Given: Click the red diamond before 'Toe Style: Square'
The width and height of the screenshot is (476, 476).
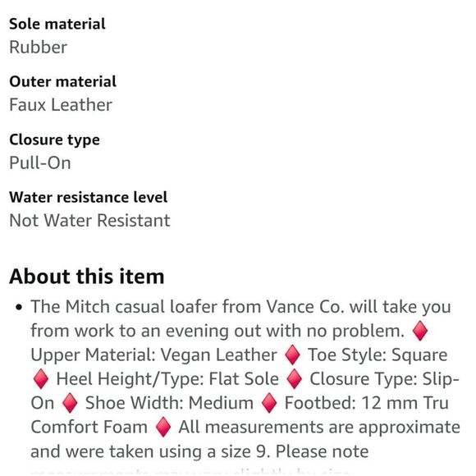Looking at the screenshot, I should (293, 355).
